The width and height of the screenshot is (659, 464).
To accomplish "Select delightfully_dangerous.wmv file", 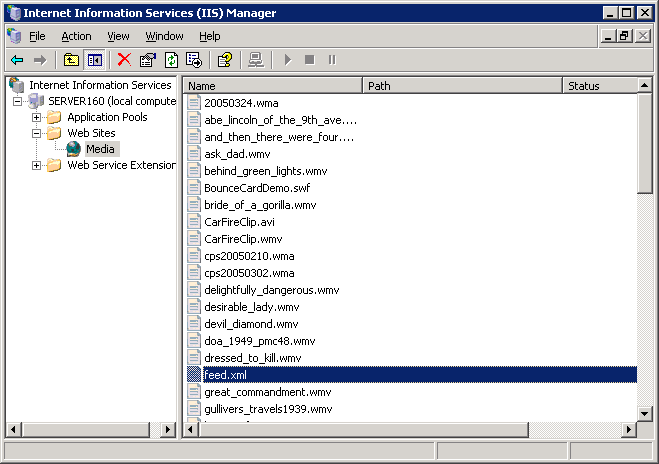I will coord(272,290).
